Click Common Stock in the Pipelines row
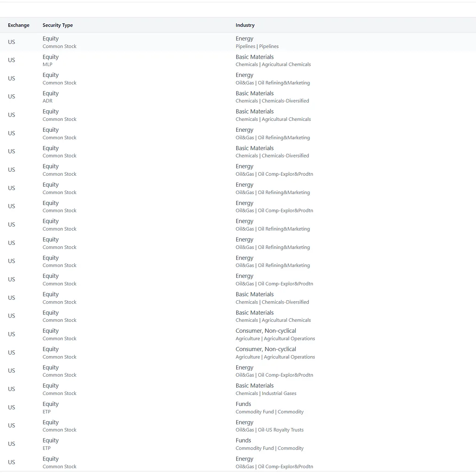Image resolution: width=476 pixels, height=476 pixels. tap(59, 46)
